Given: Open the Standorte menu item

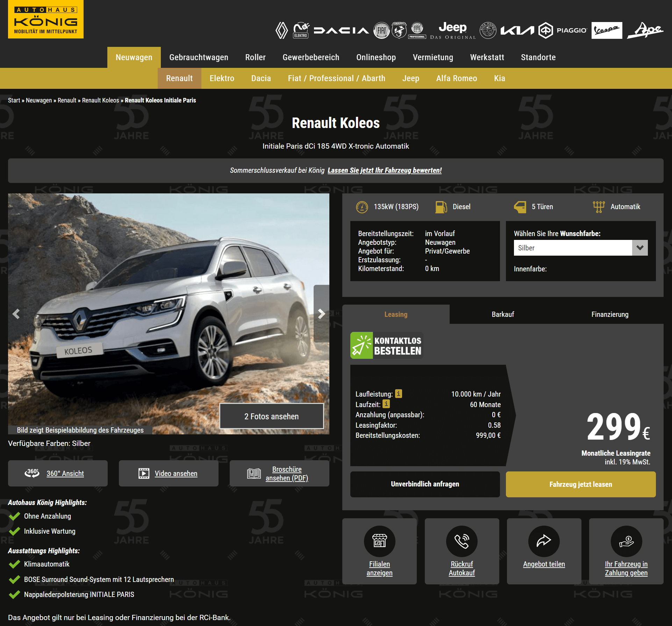Looking at the screenshot, I should [x=538, y=57].
